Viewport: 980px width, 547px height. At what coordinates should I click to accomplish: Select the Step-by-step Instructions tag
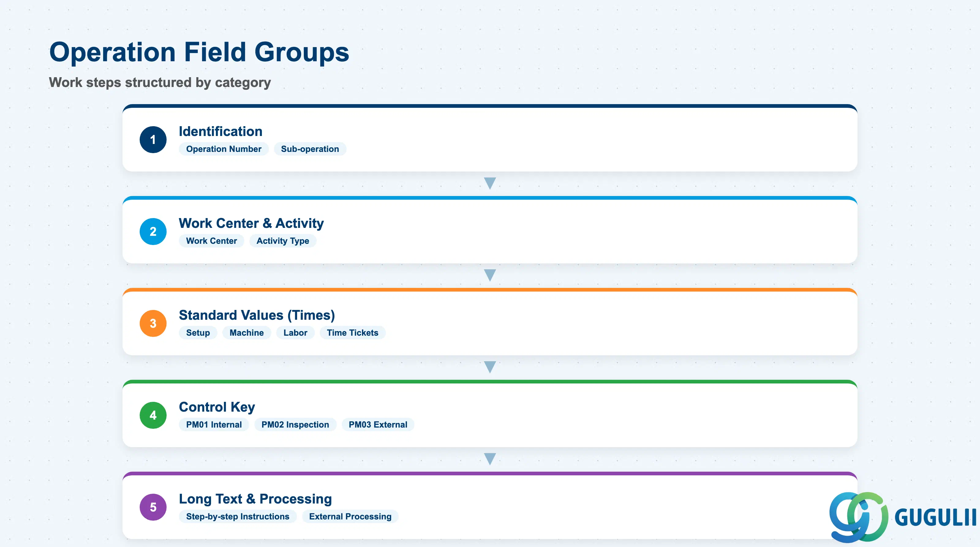[x=238, y=516]
